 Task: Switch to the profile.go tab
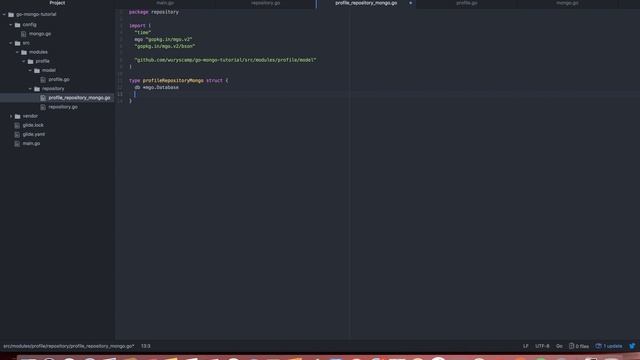pyautogui.click(x=467, y=3)
